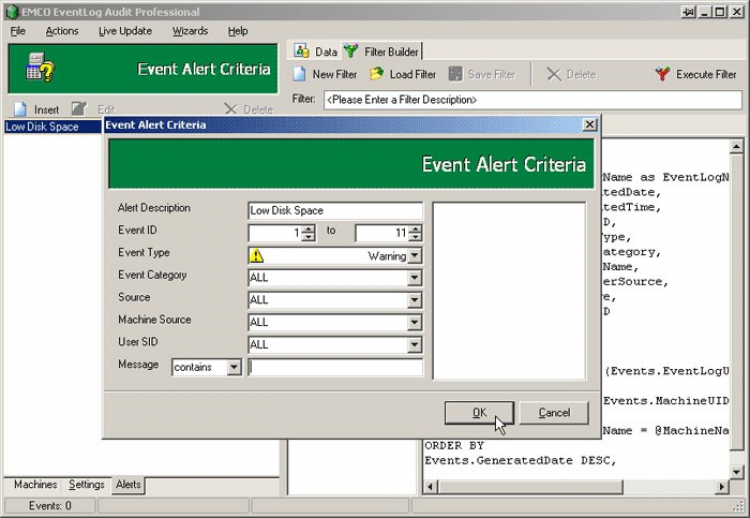Switch to the Machines tab
Image resolution: width=750 pixels, height=518 pixels.
tap(35, 485)
